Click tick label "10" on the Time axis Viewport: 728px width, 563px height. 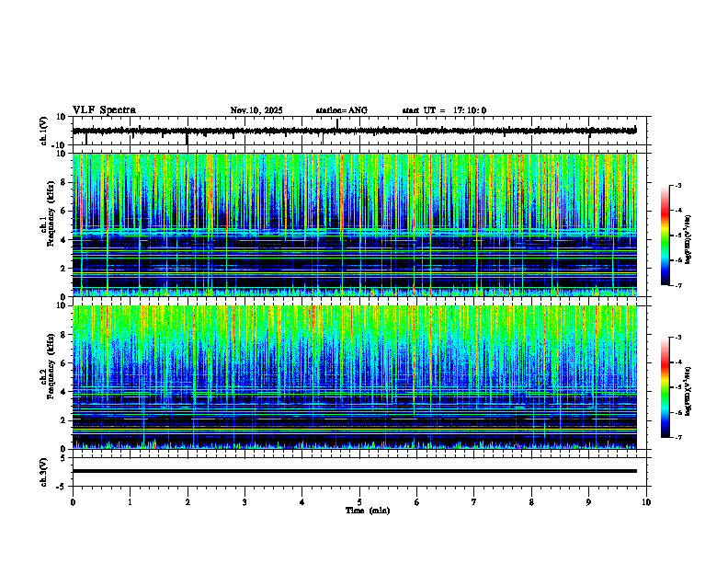pyautogui.click(x=646, y=502)
